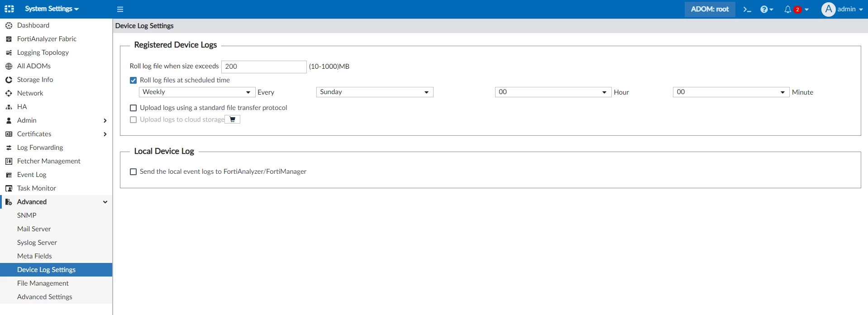The width and height of the screenshot is (868, 315).
Task: Click the Logging Topology icon
Action: pos(9,52)
